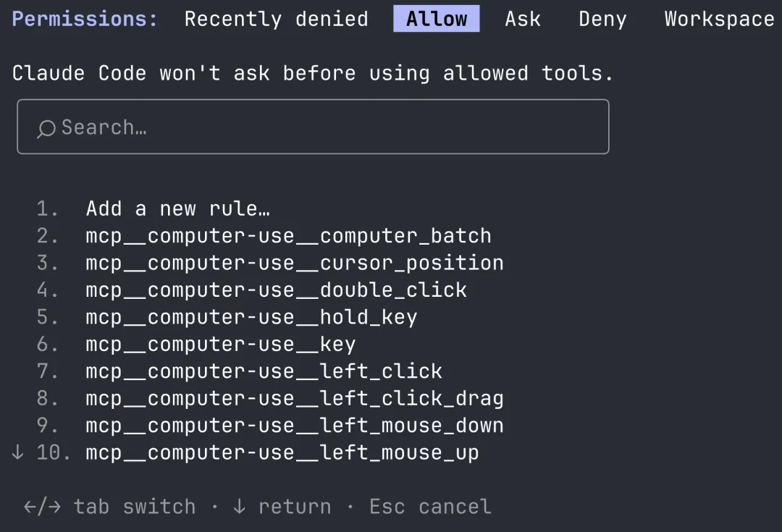The image size is (782, 532).
Task: Open the Workspace tab
Action: coord(719,19)
